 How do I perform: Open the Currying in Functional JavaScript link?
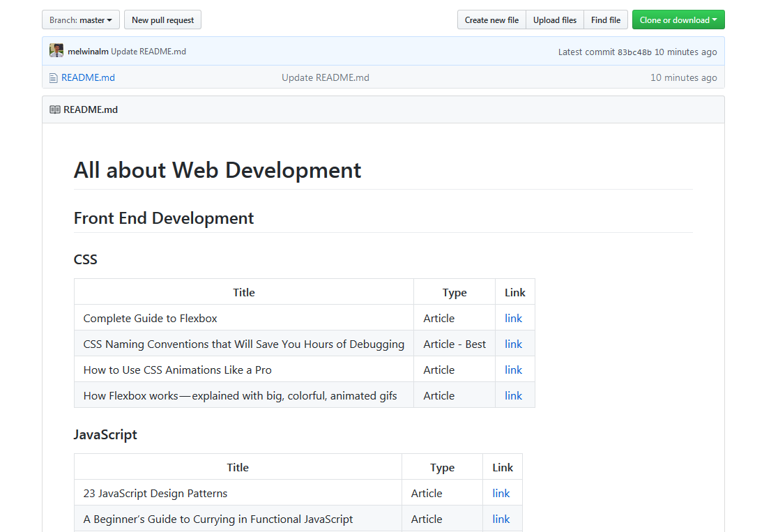tap(501, 519)
